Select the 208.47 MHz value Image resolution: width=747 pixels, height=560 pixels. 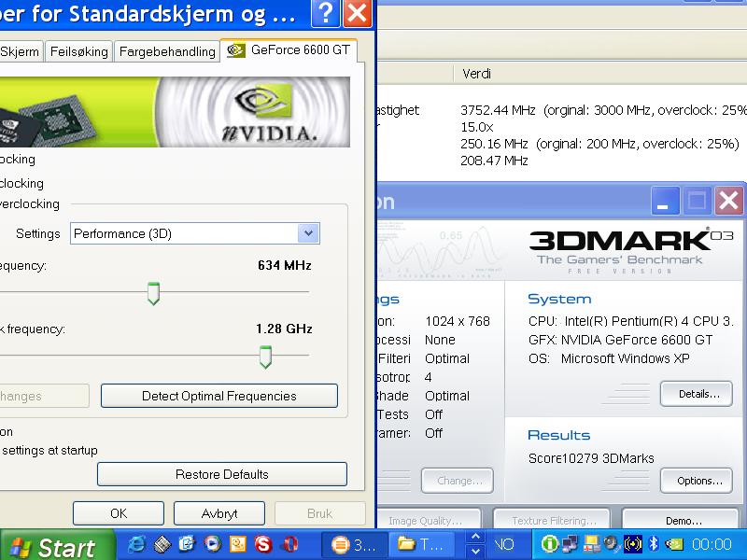pos(494,161)
